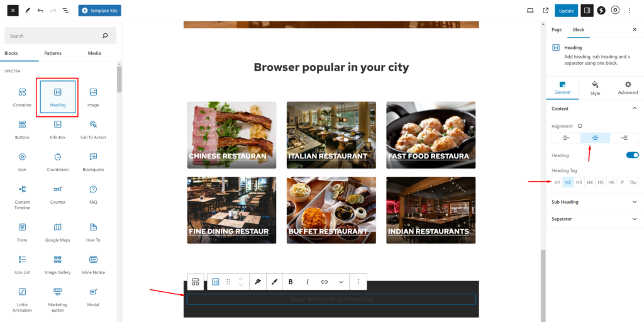Open Document Overview list view icon
The height and width of the screenshot is (322, 644).
66,11
